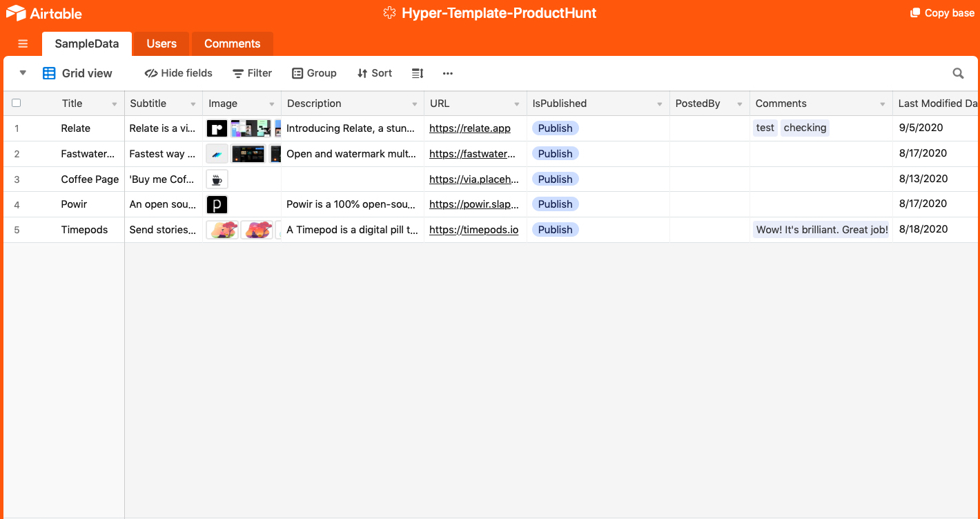The height and width of the screenshot is (519, 980).
Task: Open the Sort options
Action: tap(375, 73)
